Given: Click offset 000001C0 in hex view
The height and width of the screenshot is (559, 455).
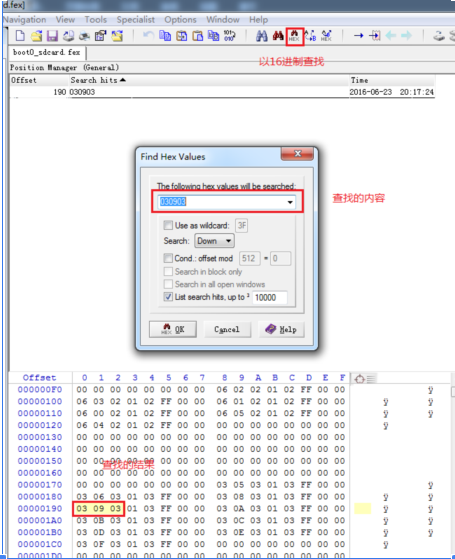Looking at the screenshot, I should pyautogui.click(x=40, y=544).
